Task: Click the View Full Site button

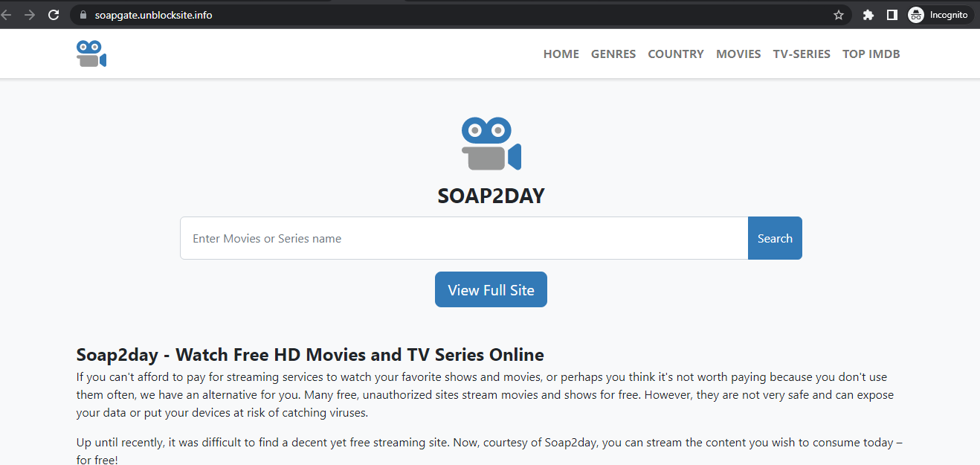Action: (x=490, y=289)
